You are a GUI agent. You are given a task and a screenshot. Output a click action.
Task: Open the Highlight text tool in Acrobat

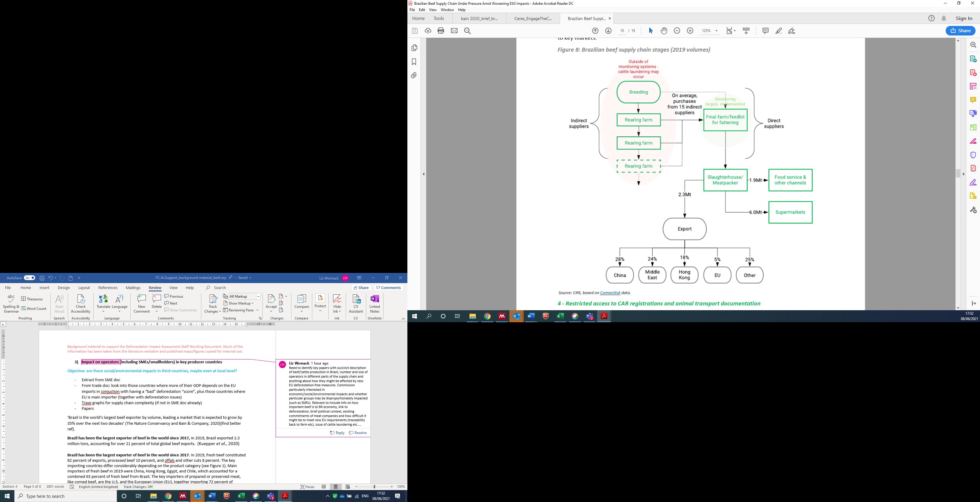[x=779, y=31]
